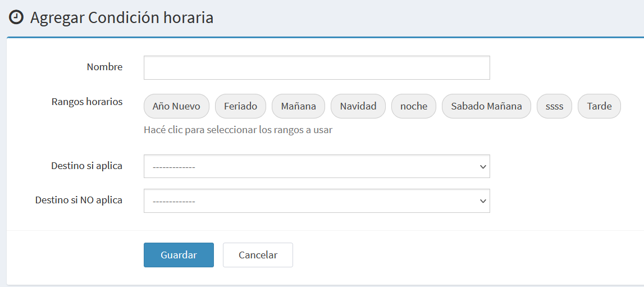Select the Tarde time range chip

click(x=599, y=106)
